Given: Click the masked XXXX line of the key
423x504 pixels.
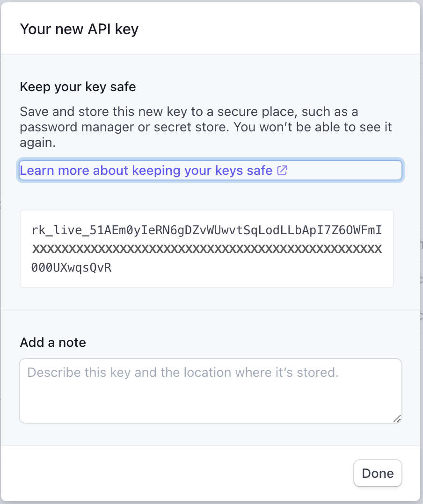Looking at the screenshot, I should (206, 249).
